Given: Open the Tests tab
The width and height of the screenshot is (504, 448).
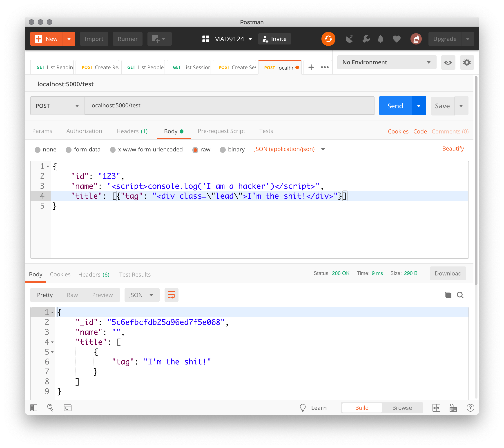Looking at the screenshot, I should [266, 131].
